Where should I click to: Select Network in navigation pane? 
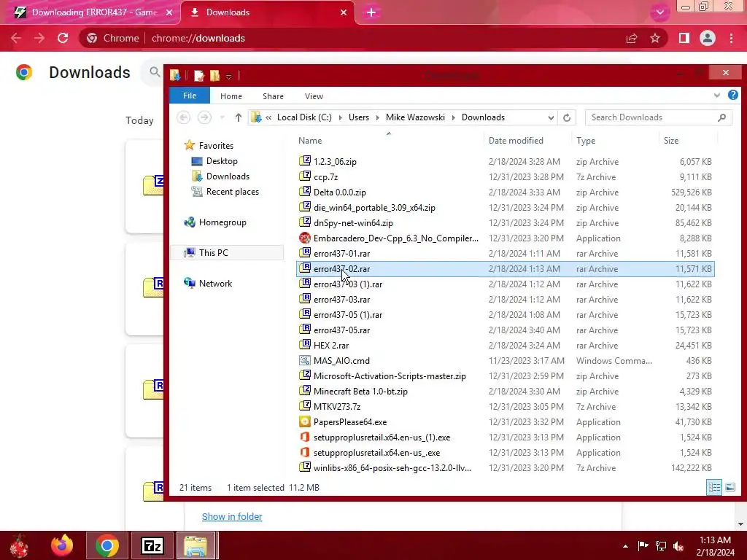pos(215,284)
